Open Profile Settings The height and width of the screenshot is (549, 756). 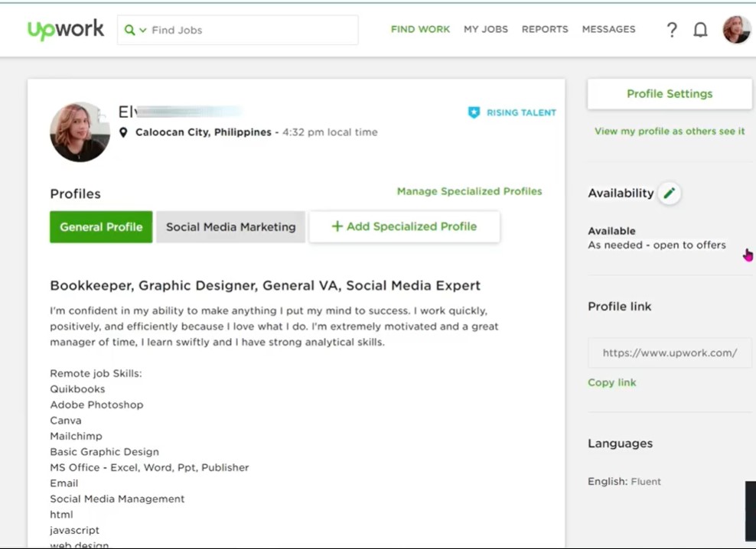pos(670,94)
